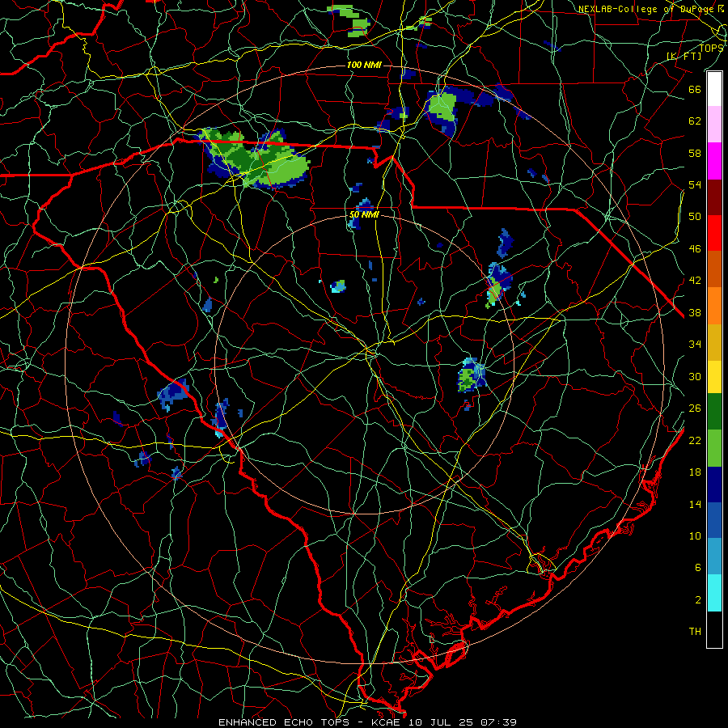Click the '50' legend value
728x728 pixels.
tap(695, 217)
